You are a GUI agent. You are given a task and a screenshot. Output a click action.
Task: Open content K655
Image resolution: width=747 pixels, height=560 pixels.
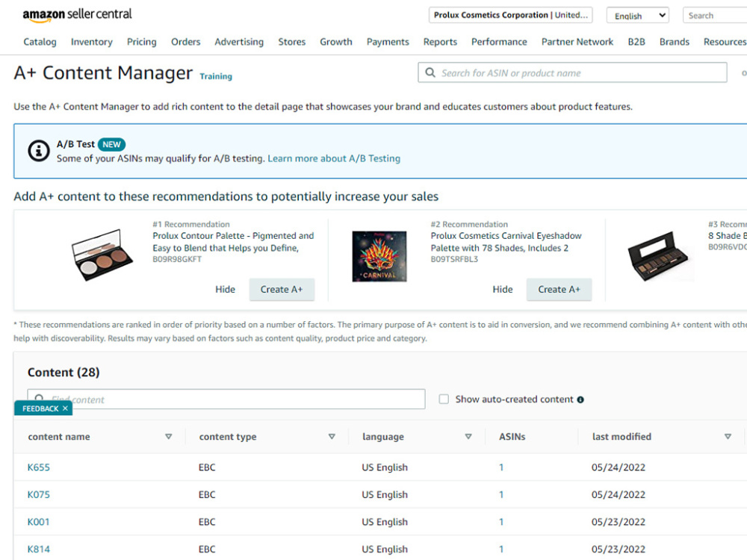(39, 467)
